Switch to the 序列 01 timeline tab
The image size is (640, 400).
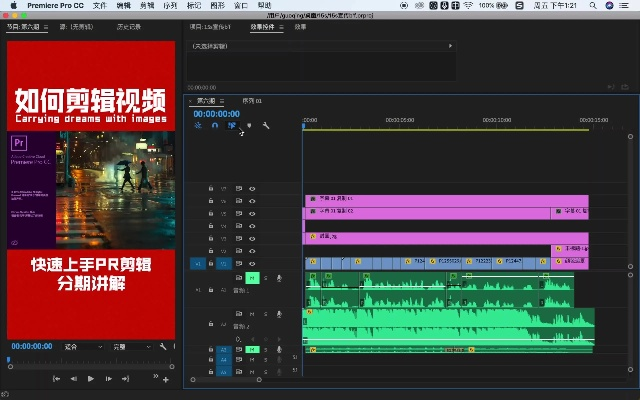(252, 101)
